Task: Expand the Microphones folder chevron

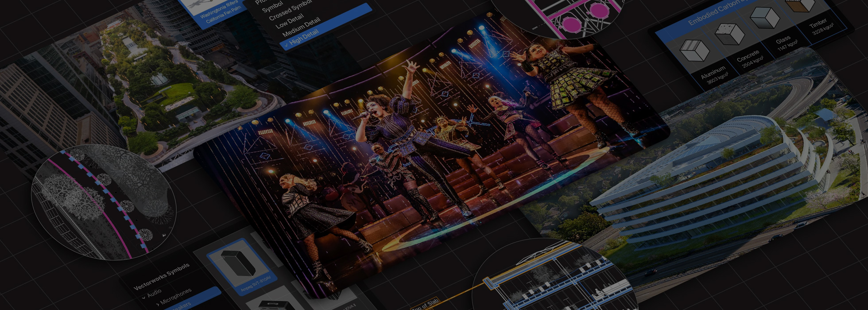Action: [x=158, y=304]
